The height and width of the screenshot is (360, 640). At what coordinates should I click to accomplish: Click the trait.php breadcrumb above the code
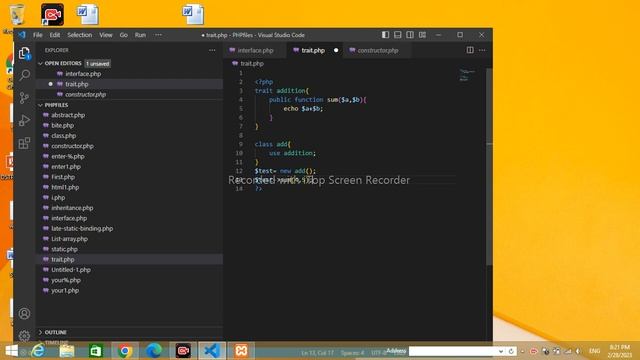click(x=248, y=64)
